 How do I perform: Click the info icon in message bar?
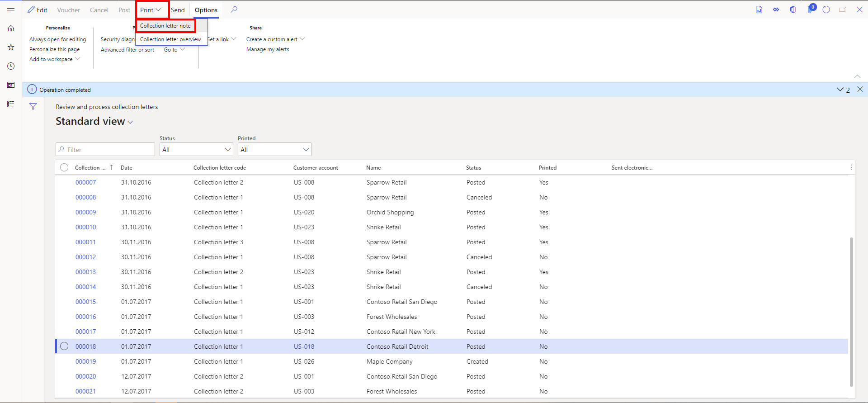[32, 89]
